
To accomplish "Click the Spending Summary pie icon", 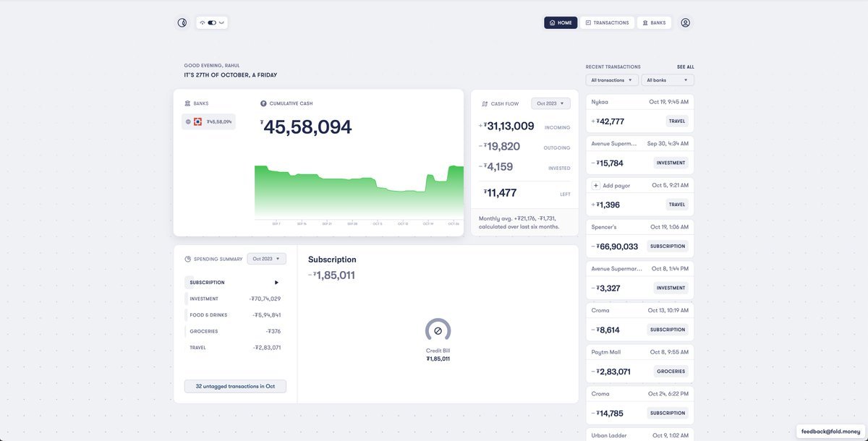I will (x=187, y=259).
